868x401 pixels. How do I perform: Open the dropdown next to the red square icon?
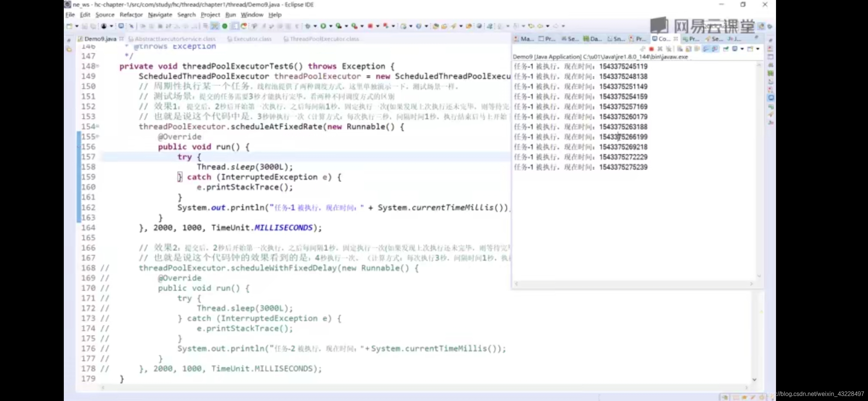click(x=378, y=26)
